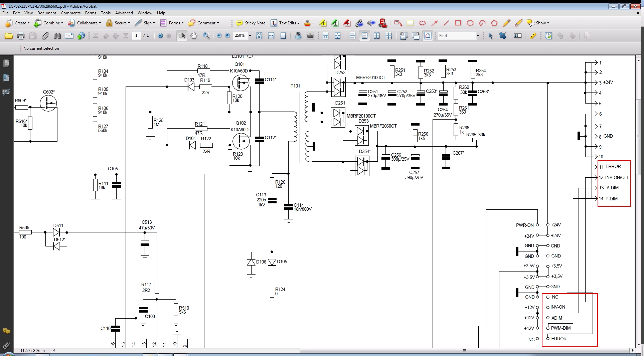Click the Combine button

[48, 23]
